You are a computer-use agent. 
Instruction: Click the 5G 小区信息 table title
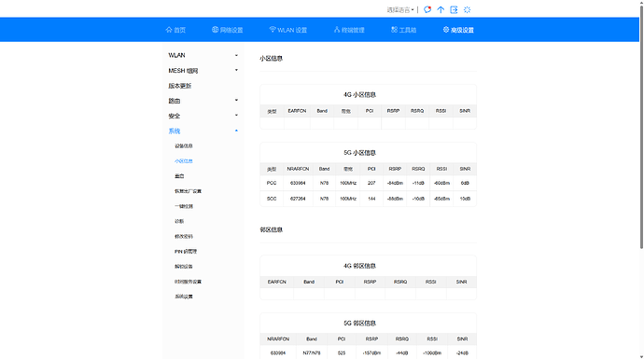(359, 153)
